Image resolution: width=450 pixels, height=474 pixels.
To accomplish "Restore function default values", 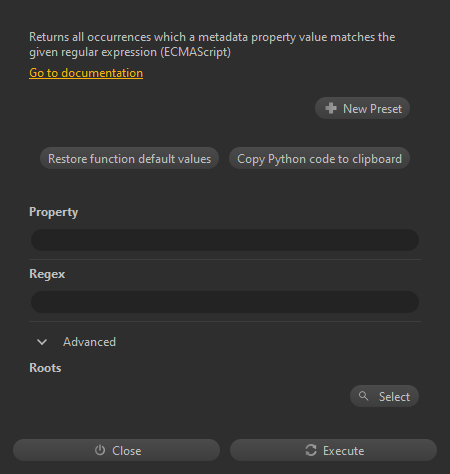I will pos(129,158).
